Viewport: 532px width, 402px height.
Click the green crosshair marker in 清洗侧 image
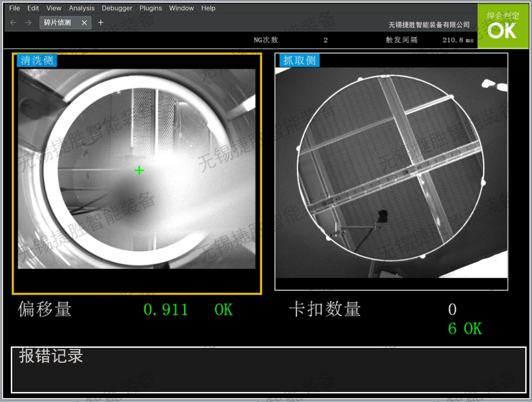click(x=139, y=170)
